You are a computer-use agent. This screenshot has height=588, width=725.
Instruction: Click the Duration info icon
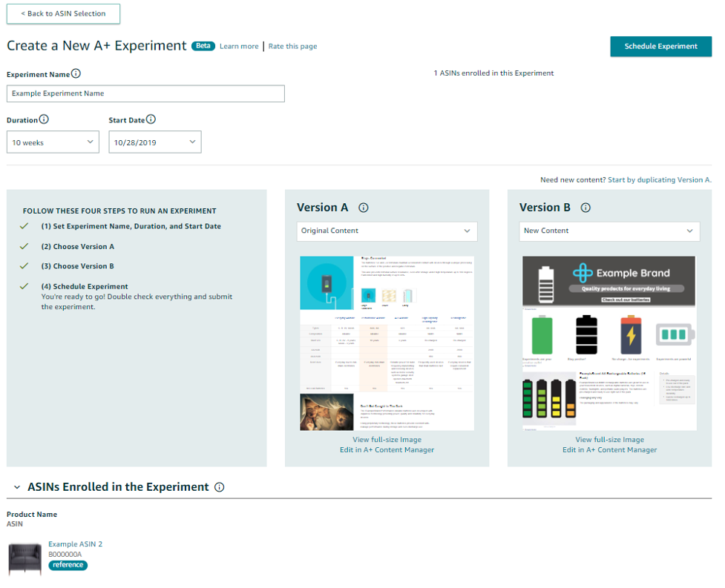pyautogui.click(x=44, y=119)
